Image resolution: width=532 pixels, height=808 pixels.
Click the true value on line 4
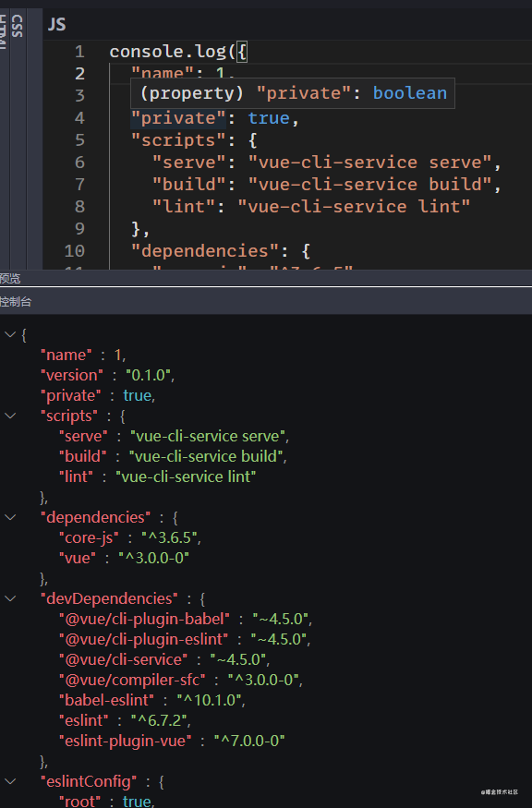point(269,118)
